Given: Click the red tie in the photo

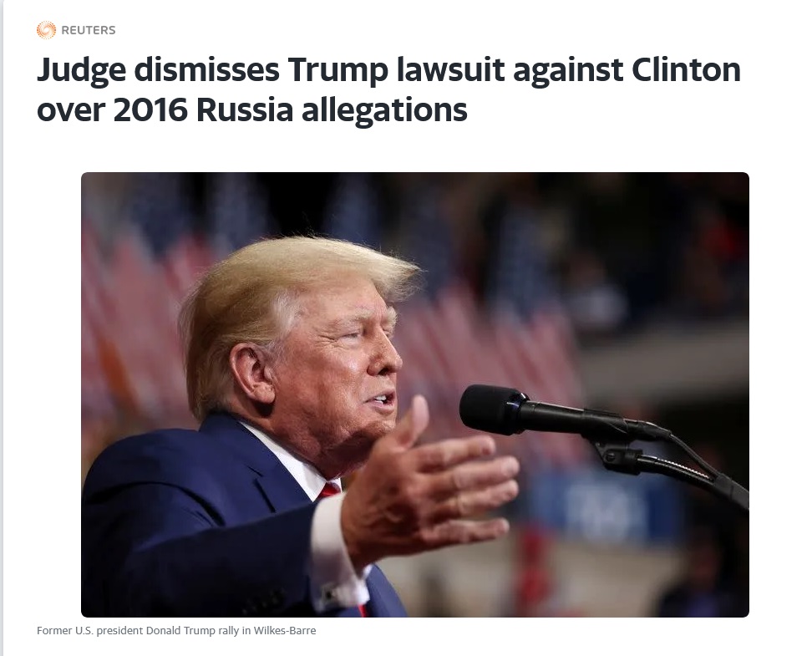Looking at the screenshot, I should pyautogui.click(x=330, y=490).
